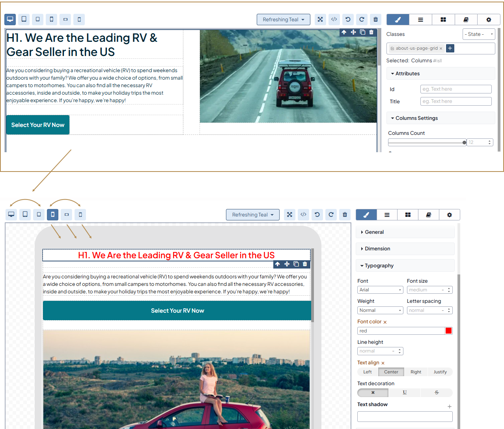The height and width of the screenshot is (429, 504).
Task: Select Justify text alignment
Action: pos(440,372)
